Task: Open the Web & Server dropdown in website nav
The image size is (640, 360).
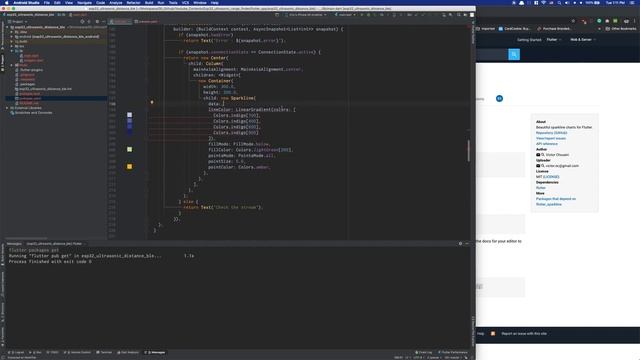Action: [583, 40]
